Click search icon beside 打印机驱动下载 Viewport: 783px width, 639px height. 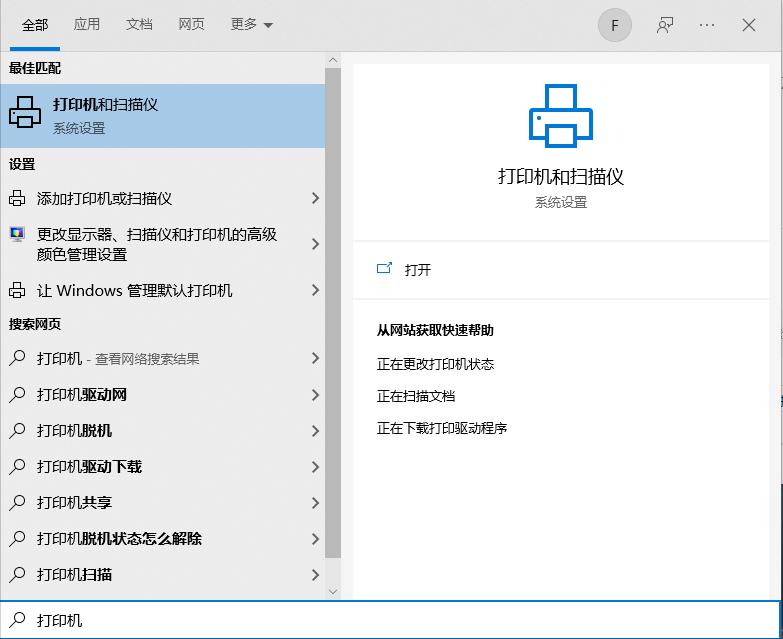[17, 466]
